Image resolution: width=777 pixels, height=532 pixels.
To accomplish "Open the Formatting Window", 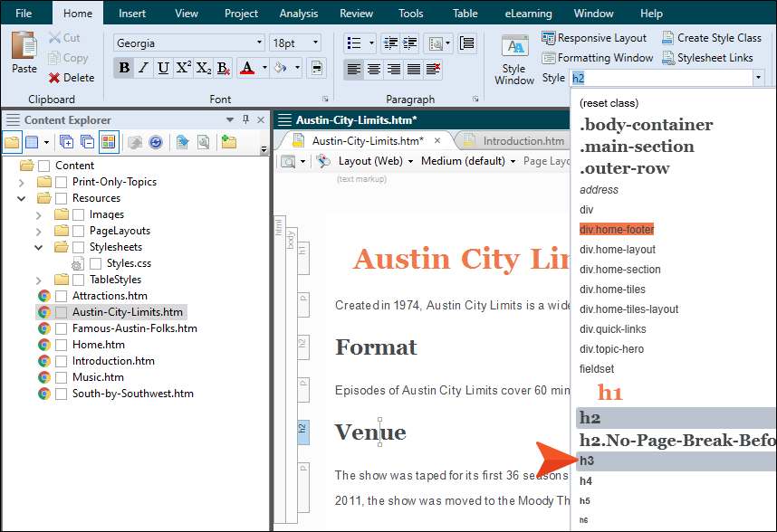I will pyautogui.click(x=597, y=58).
